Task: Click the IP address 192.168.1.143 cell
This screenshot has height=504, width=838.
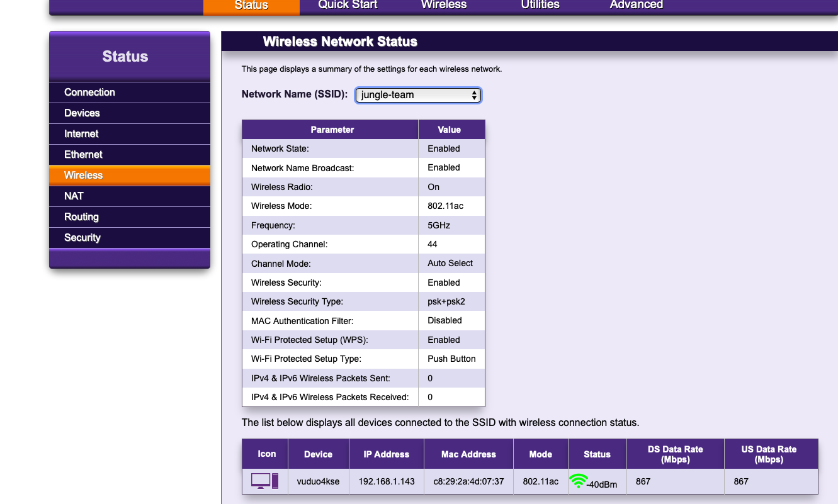Action: [x=387, y=481]
